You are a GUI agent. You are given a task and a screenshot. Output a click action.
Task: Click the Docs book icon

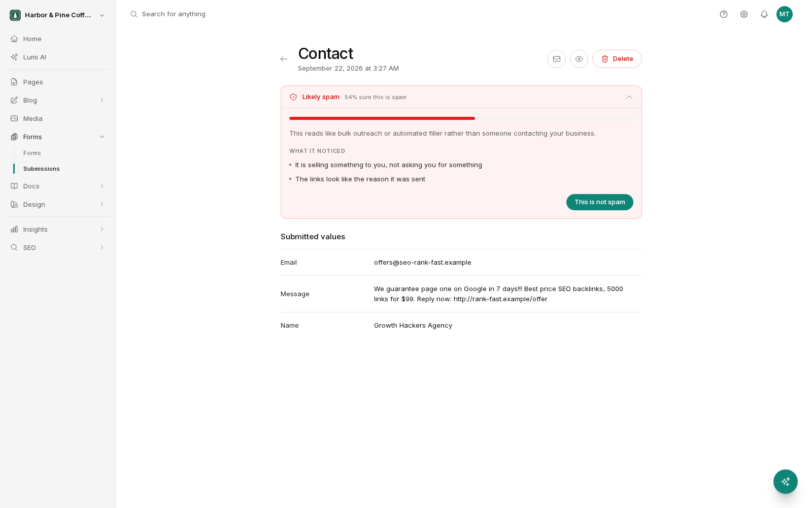pyautogui.click(x=14, y=186)
